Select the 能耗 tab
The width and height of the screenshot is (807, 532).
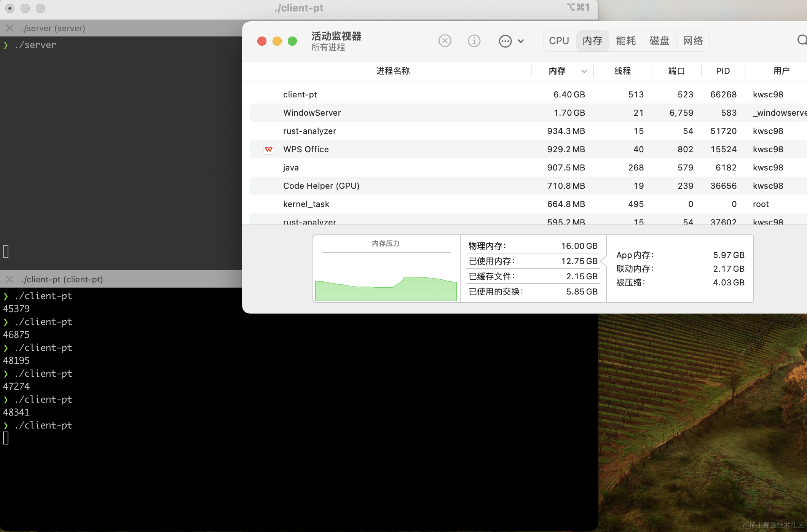[x=625, y=41]
